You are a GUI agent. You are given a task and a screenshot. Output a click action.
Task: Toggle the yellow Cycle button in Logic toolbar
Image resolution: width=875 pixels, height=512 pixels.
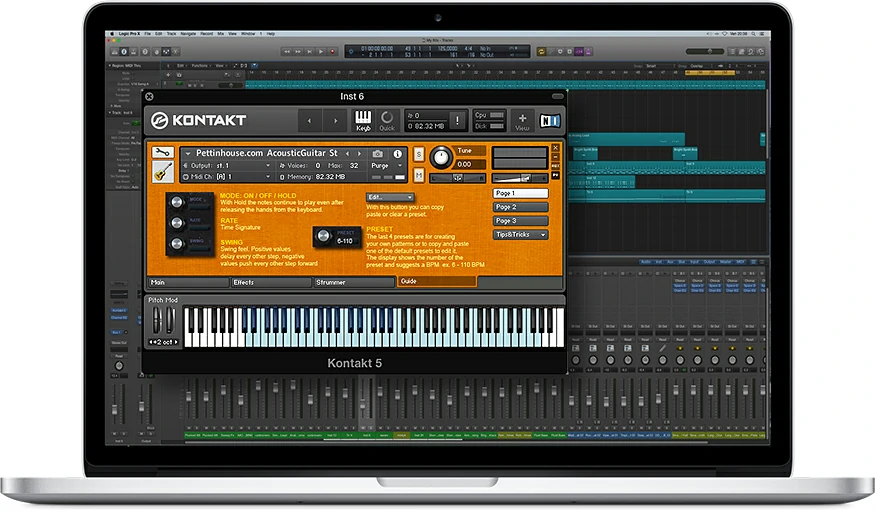point(541,51)
